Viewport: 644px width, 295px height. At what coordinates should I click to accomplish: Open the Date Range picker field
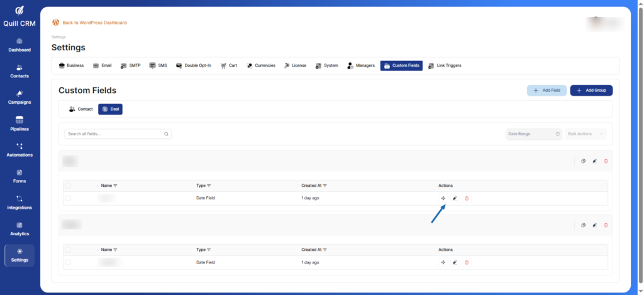(x=533, y=134)
